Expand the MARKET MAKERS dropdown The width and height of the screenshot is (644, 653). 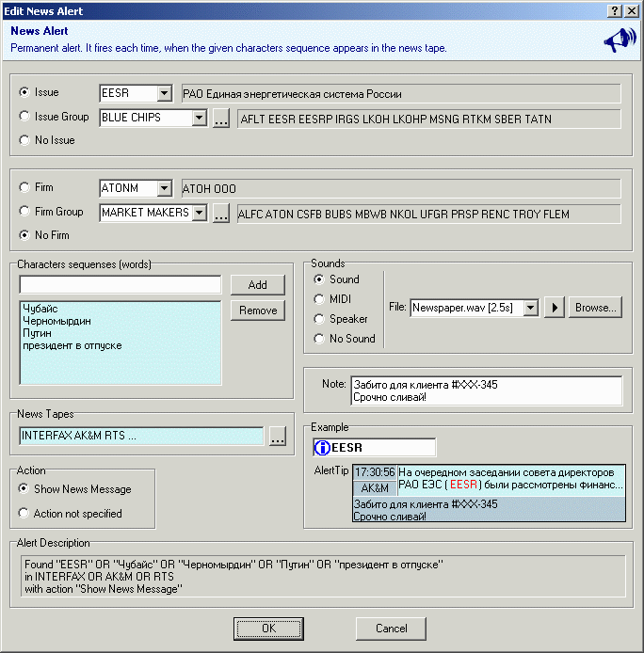coord(200,214)
